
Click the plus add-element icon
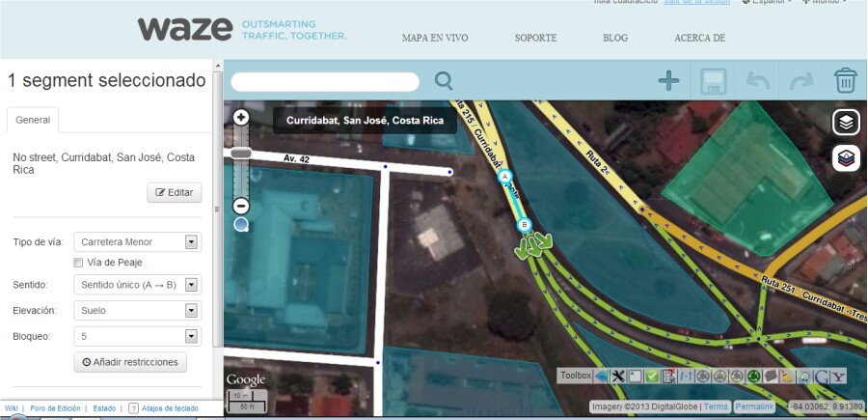(668, 81)
